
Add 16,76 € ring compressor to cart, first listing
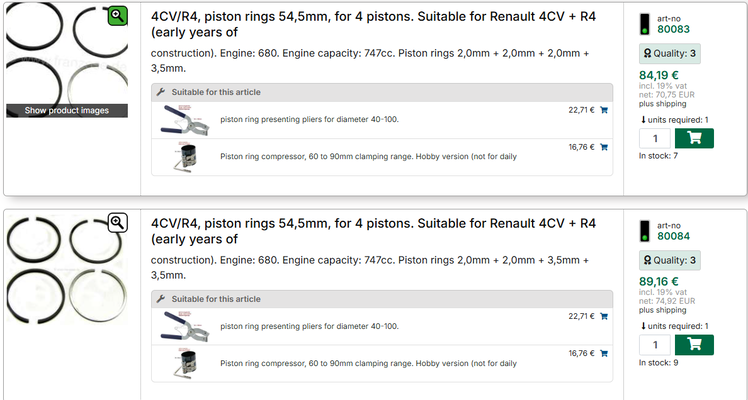coord(604,147)
